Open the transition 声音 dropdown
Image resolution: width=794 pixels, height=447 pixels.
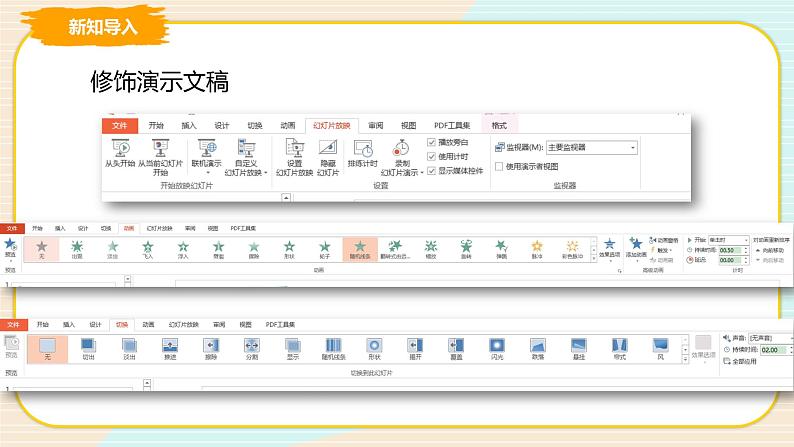770,338
